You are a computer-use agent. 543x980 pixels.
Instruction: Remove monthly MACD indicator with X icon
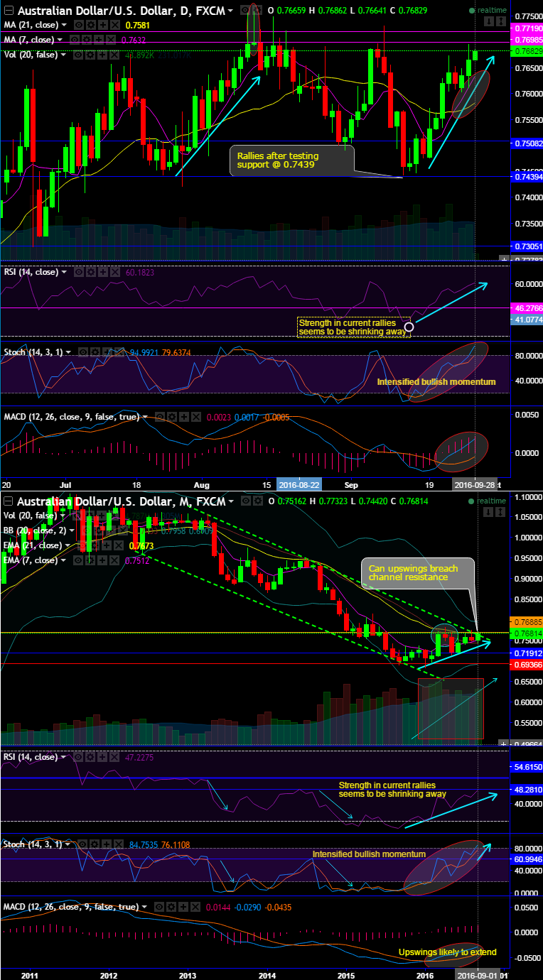[195, 907]
